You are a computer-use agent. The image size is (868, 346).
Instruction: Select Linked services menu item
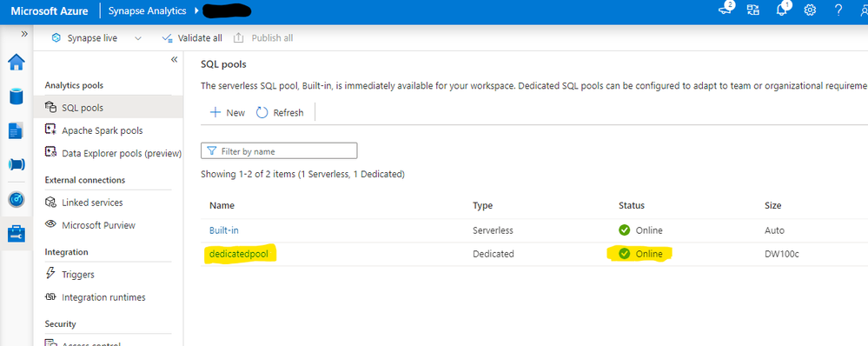coord(92,203)
